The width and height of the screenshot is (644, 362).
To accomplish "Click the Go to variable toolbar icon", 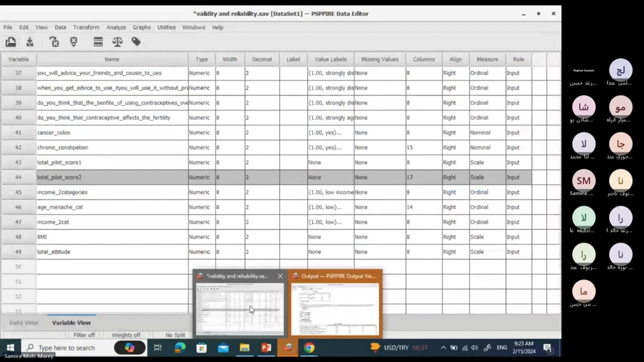I will tap(54, 42).
